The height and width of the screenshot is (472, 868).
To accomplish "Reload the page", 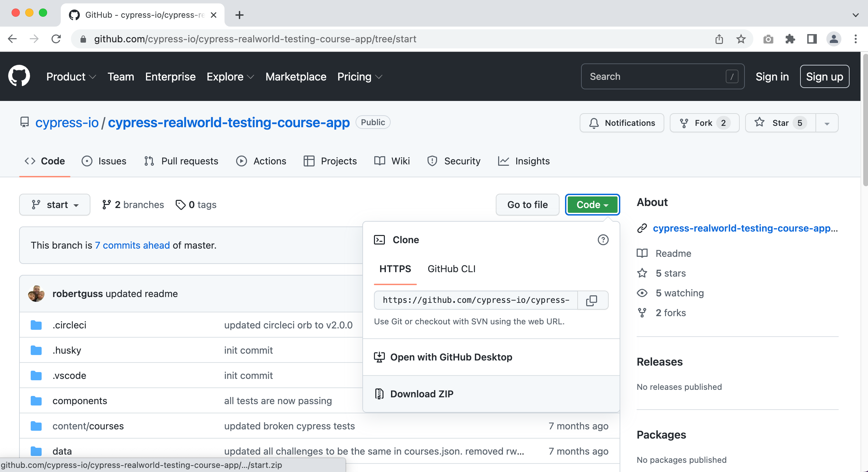I will [56, 39].
